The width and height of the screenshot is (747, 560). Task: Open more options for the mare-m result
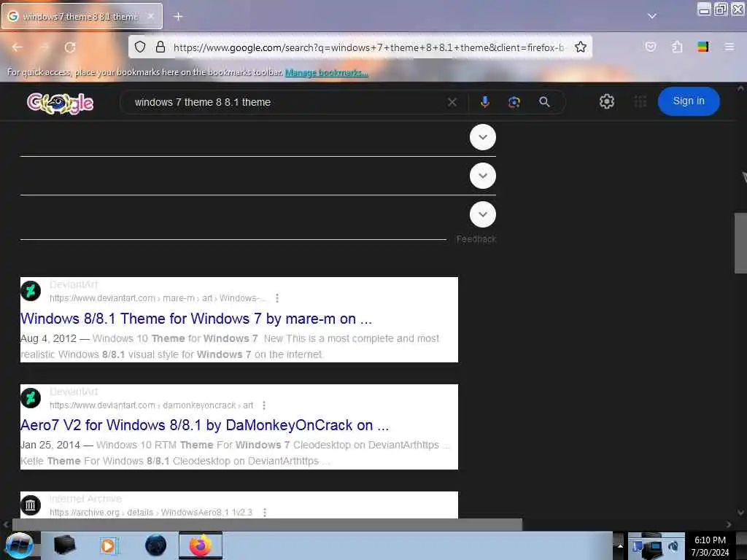click(x=276, y=298)
